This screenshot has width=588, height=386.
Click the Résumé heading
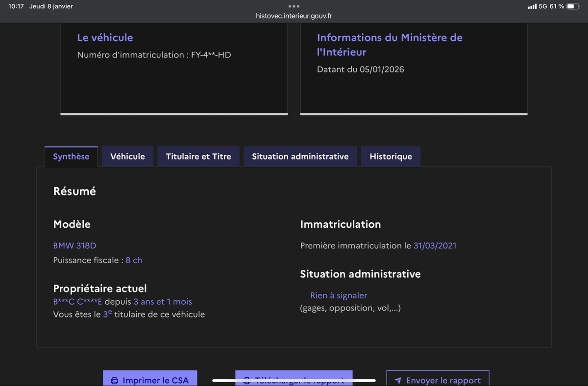tap(74, 192)
